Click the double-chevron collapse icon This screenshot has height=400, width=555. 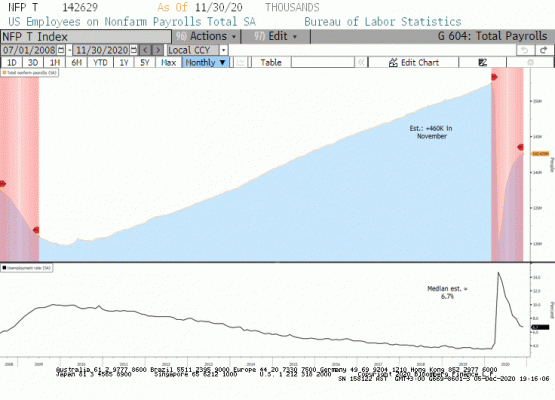(361, 63)
